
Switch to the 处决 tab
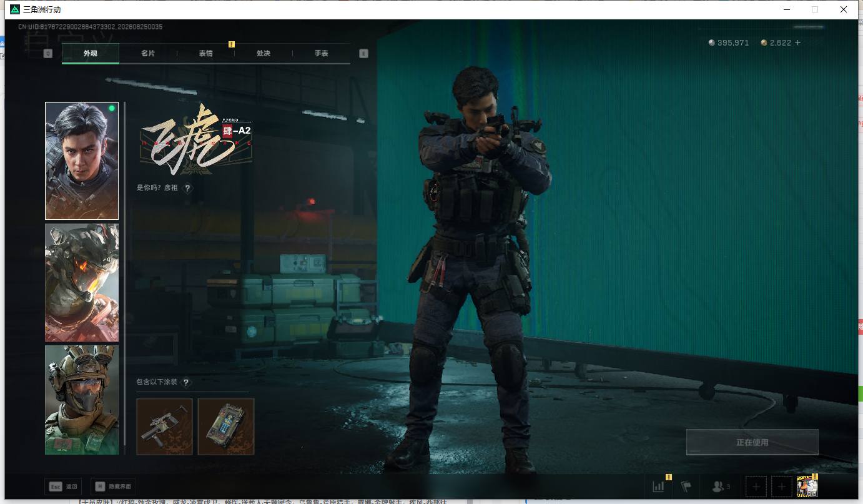click(x=264, y=54)
